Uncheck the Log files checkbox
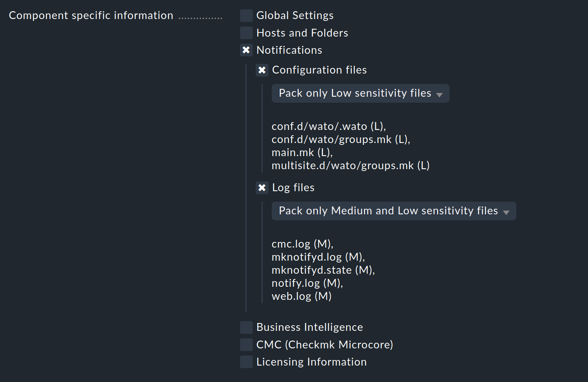588x382 pixels. pos(262,188)
